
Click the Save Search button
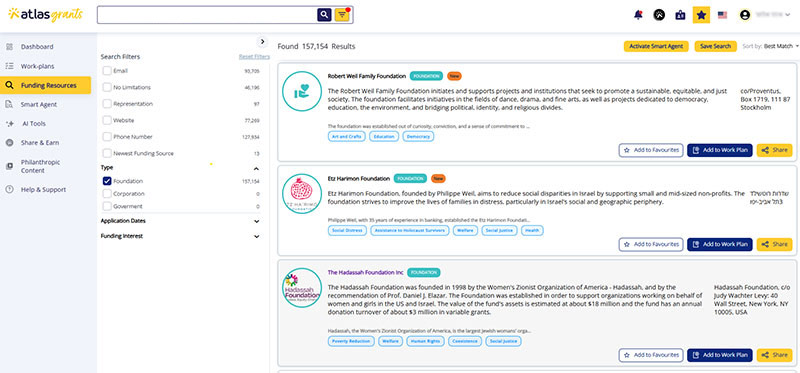[715, 46]
